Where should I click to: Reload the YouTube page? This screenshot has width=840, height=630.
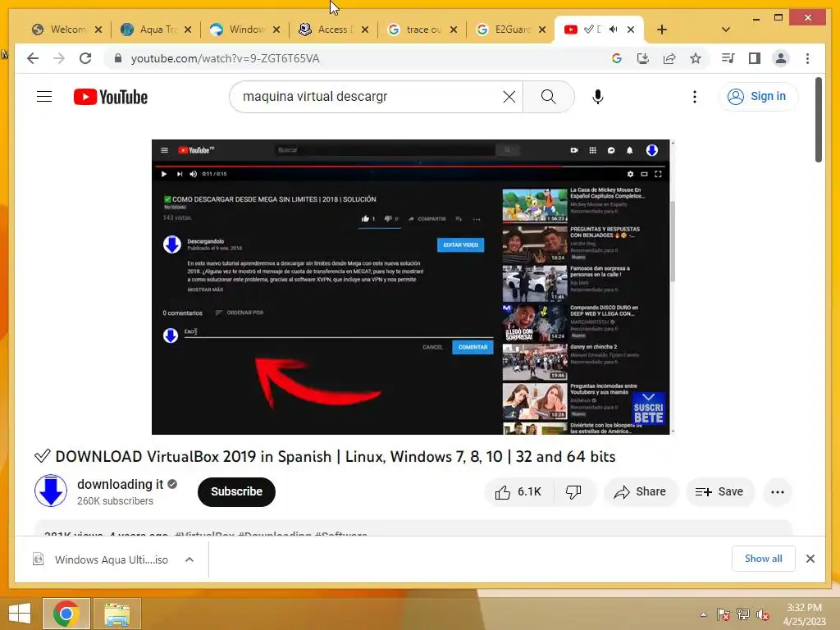click(85, 58)
